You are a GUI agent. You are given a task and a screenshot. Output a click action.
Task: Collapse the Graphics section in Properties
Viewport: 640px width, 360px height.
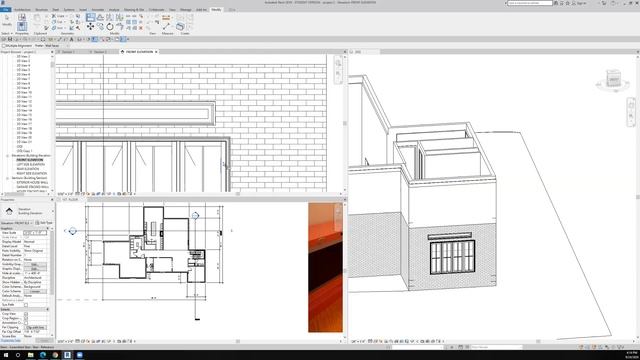pos(48,228)
